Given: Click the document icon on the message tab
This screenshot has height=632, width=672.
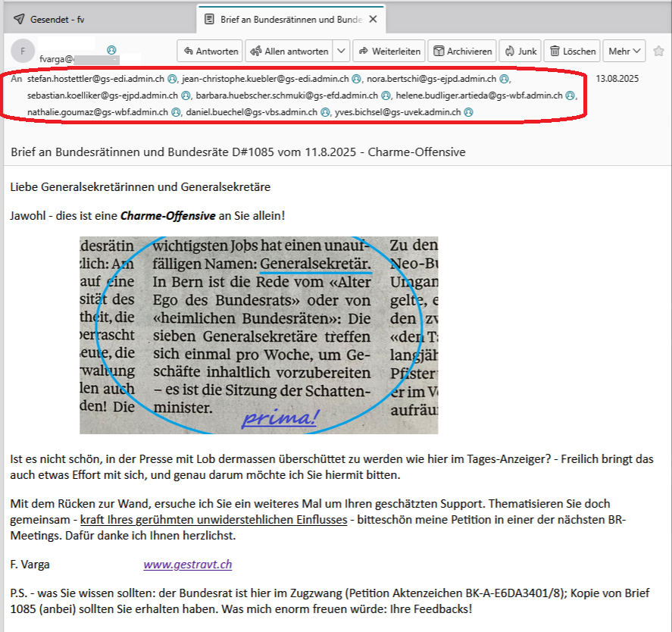Looking at the screenshot, I should (x=210, y=20).
